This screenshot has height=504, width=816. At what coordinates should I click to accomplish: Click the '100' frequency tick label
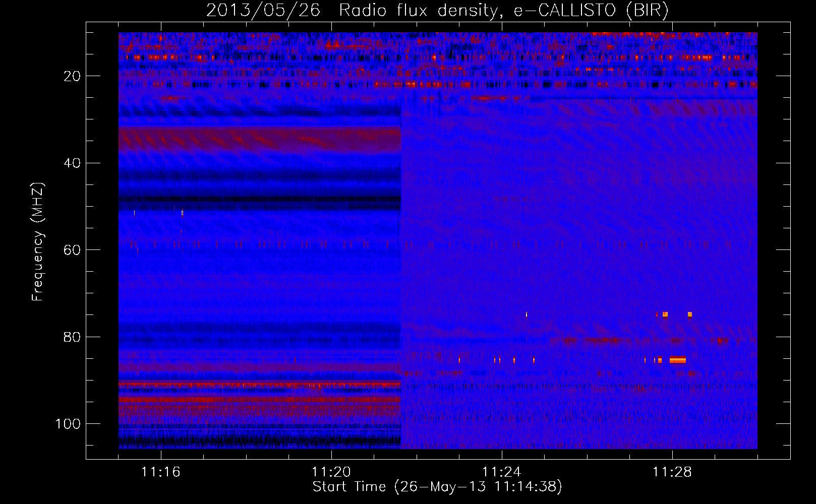tap(68, 424)
